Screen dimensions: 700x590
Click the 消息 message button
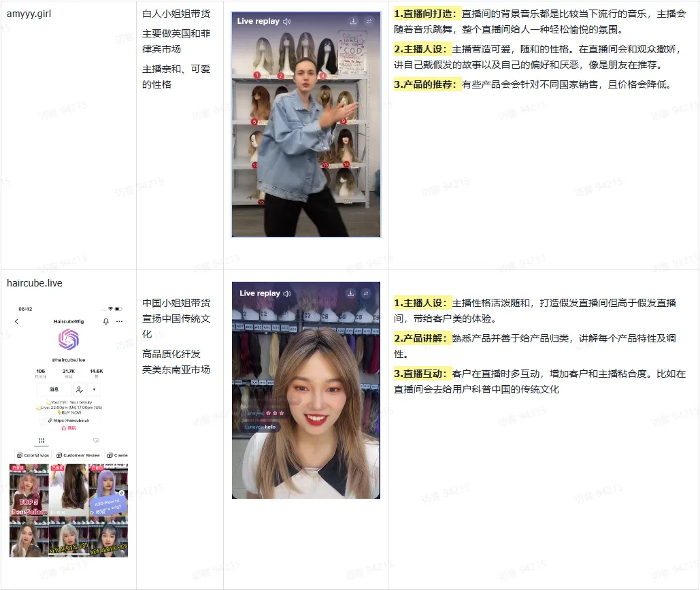[54, 389]
